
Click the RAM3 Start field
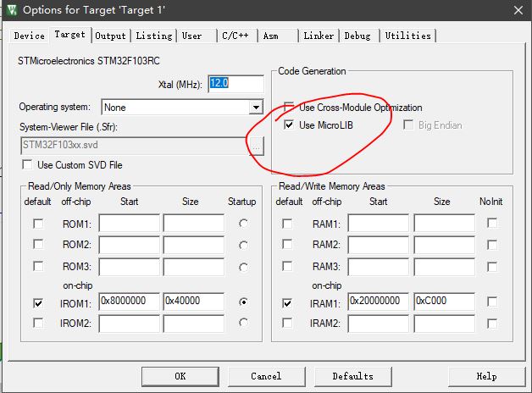tap(379, 267)
